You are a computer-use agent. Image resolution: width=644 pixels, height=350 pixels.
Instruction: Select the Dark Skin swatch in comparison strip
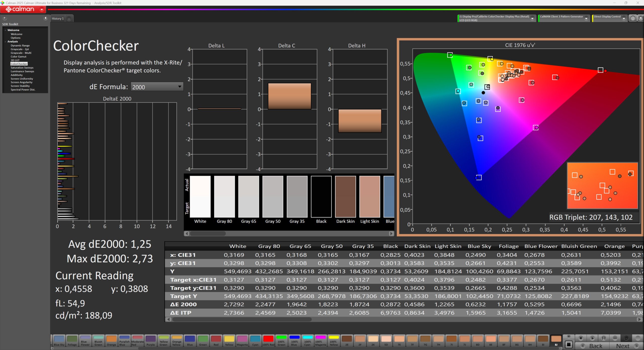(x=345, y=197)
